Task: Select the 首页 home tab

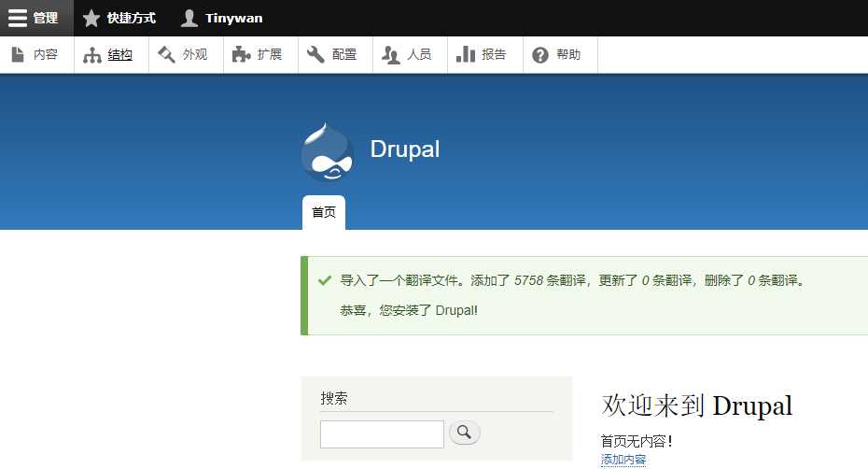Action: [324, 212]
